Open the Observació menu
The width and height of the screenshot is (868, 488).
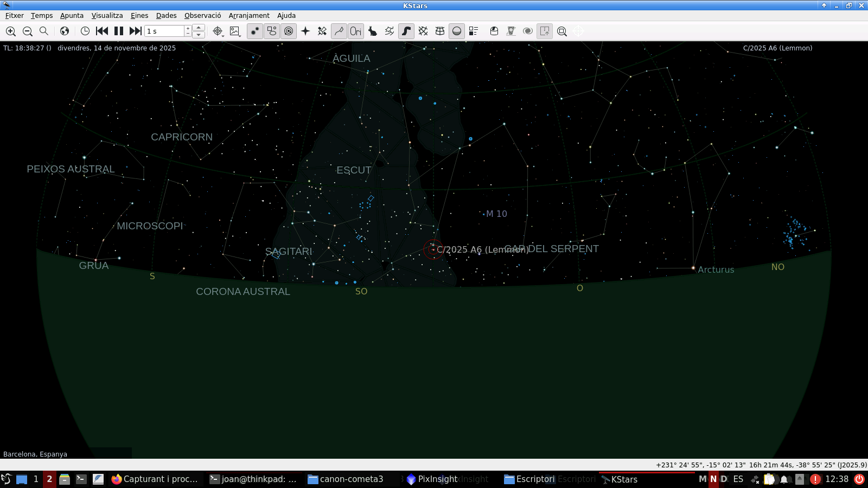tap(202, 16)
